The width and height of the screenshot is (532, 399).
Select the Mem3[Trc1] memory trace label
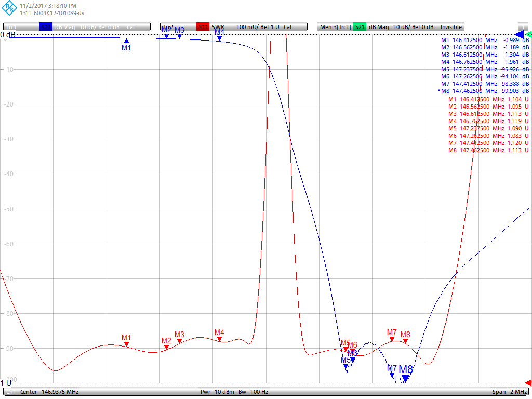click(391, 27)
